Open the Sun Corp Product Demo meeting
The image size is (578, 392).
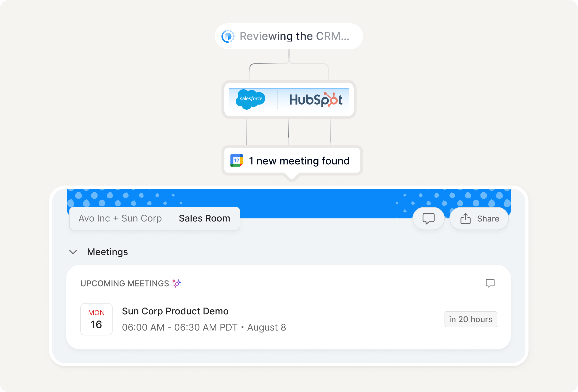tap(175, 311)
